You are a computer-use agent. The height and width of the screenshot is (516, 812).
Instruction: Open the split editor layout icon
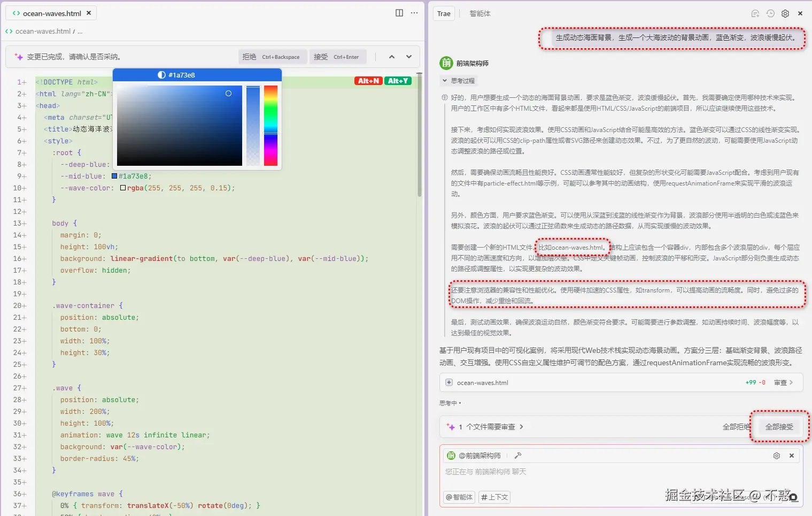coord(399,13)
